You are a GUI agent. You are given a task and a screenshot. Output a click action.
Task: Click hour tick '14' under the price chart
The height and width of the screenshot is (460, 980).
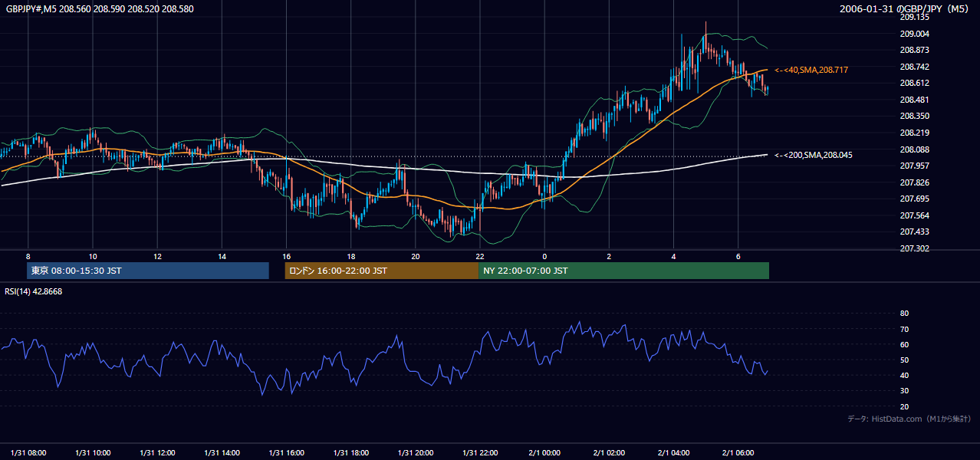[x=222, y=256]
